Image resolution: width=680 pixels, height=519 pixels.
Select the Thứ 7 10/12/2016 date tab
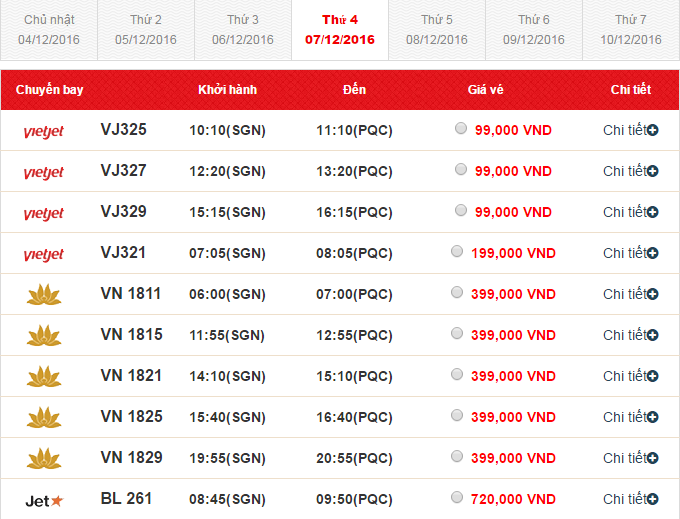[x=630, y=30]
